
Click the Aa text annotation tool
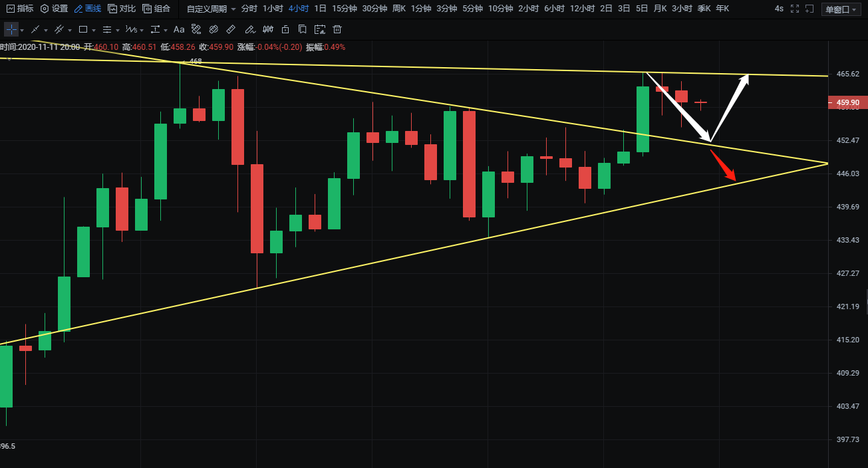(179, 30)
